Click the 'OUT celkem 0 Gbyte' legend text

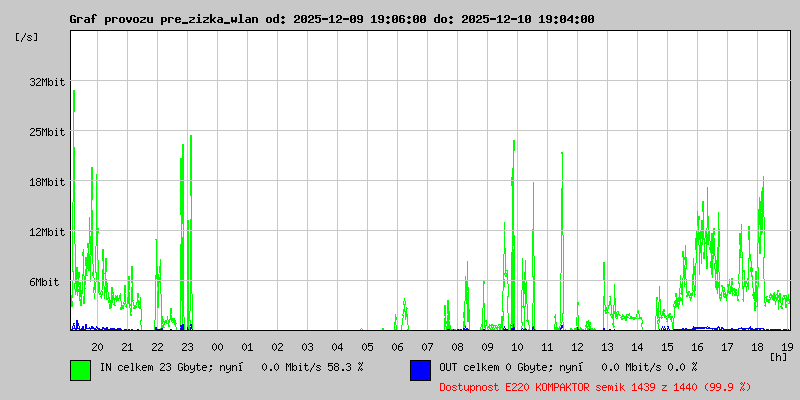click(x=495, y=367)
